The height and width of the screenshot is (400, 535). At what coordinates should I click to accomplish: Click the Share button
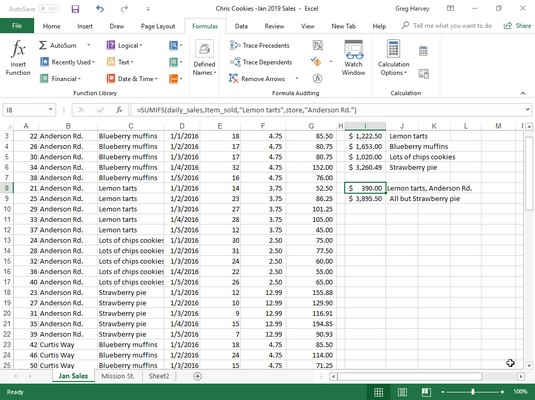(x=518, y=26)
